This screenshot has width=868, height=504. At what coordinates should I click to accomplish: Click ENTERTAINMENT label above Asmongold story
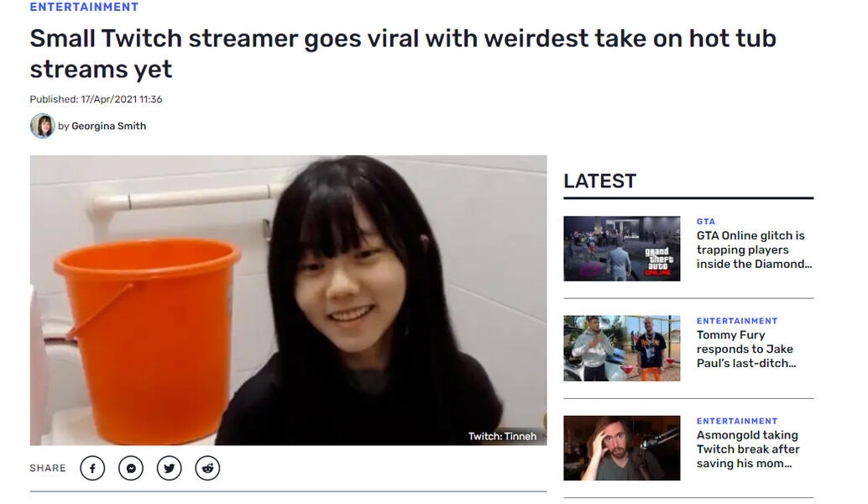click(x=737, y=421)
